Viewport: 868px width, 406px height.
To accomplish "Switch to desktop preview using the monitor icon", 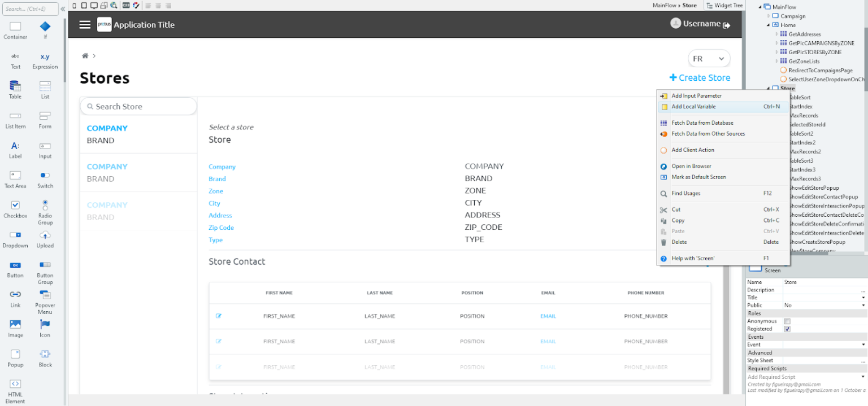I will (94, 5).
